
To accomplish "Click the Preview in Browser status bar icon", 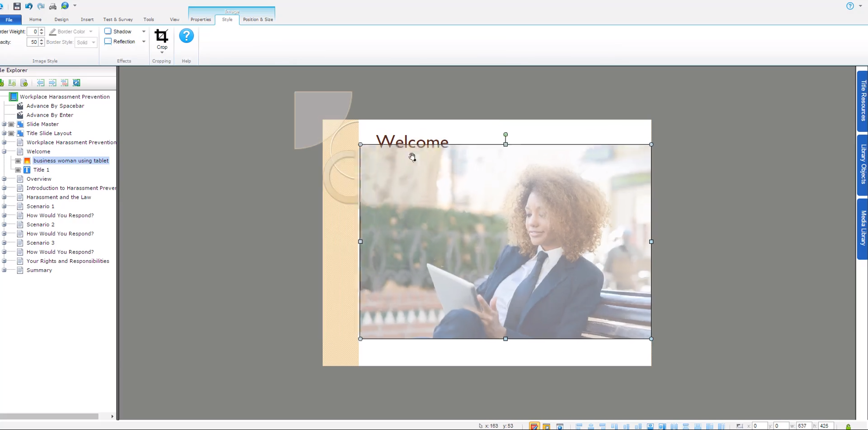I will coord(561,425).
